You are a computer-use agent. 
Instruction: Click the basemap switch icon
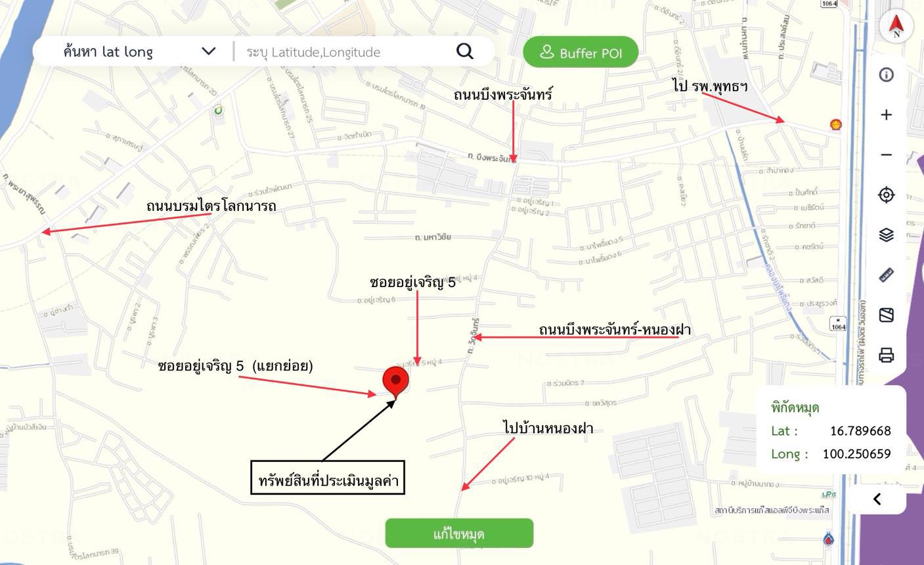point(886,315)
